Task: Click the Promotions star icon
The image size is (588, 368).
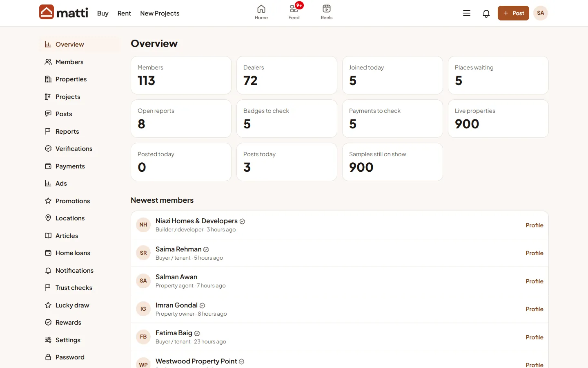Action: point(48,201)
